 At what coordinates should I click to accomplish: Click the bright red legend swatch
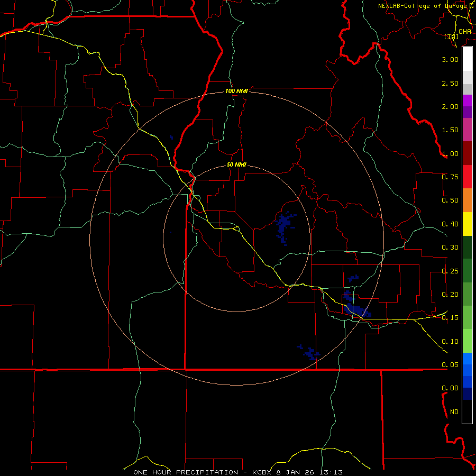467,177
